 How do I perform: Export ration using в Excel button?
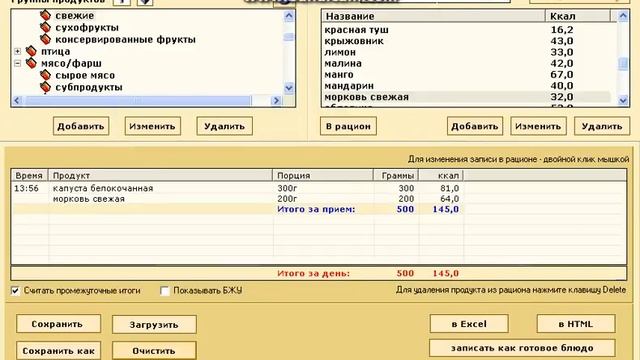tap(469, 324)
